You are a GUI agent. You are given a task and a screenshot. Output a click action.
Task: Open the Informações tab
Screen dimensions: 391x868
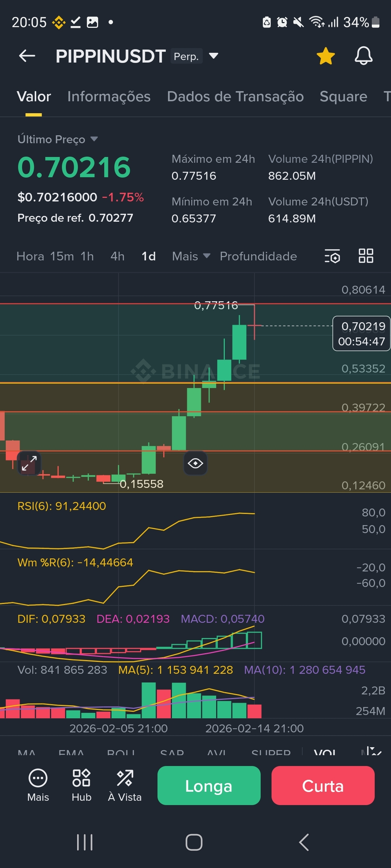point(109,97)
